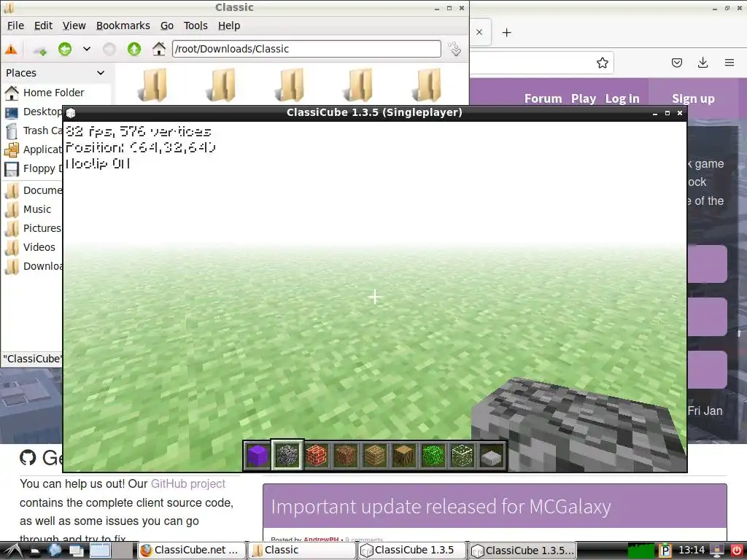Select the green leaves block in hotbar
This screenshot has height=560, width=747.
pyautogui.click(x=433, y=455)
